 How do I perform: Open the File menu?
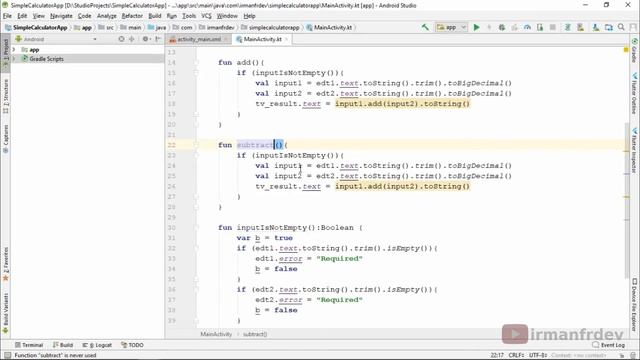tap(7, 16)
